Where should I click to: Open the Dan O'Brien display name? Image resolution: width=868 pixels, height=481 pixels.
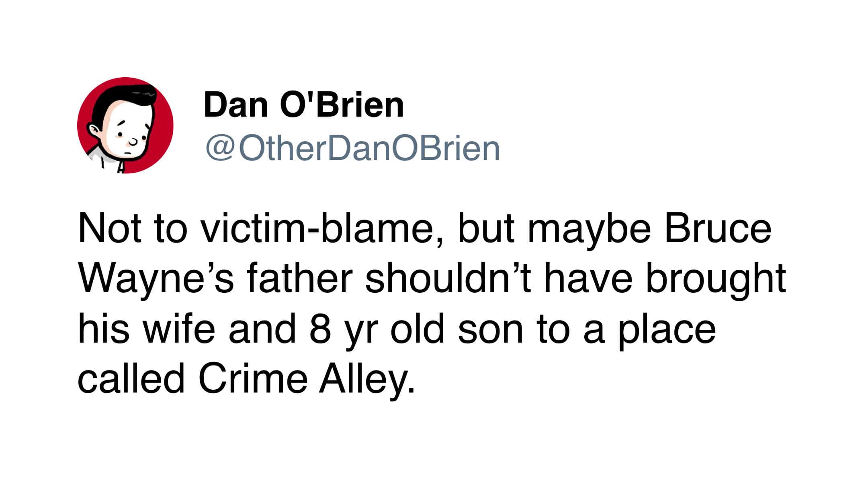[x=303, y=105]
